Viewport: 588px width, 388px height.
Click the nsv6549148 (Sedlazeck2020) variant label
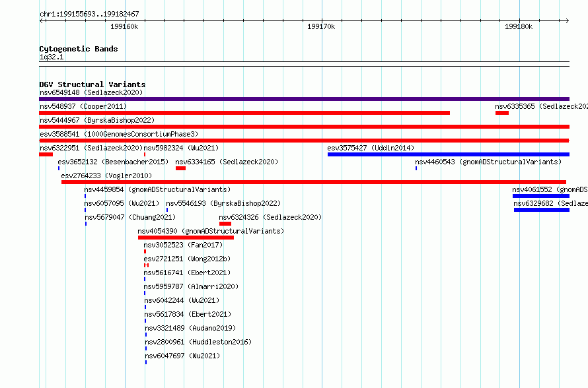pos(91,92)
